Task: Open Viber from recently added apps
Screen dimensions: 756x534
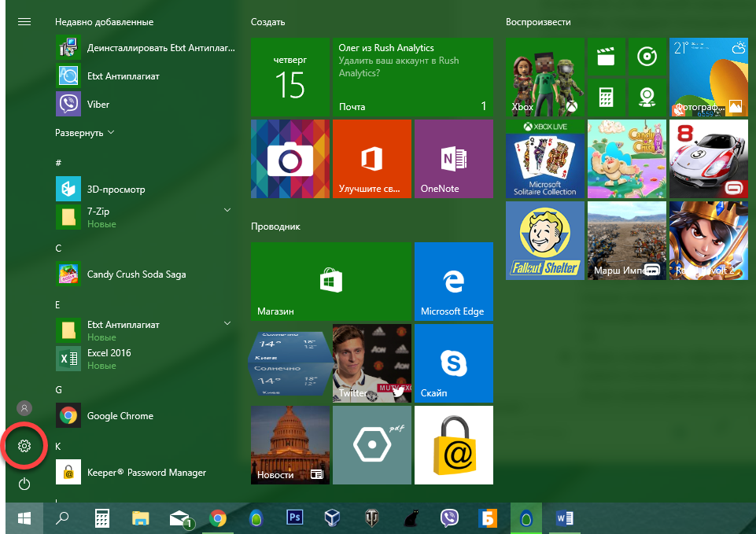Action: pyautogui.click(x=98, y=105)
